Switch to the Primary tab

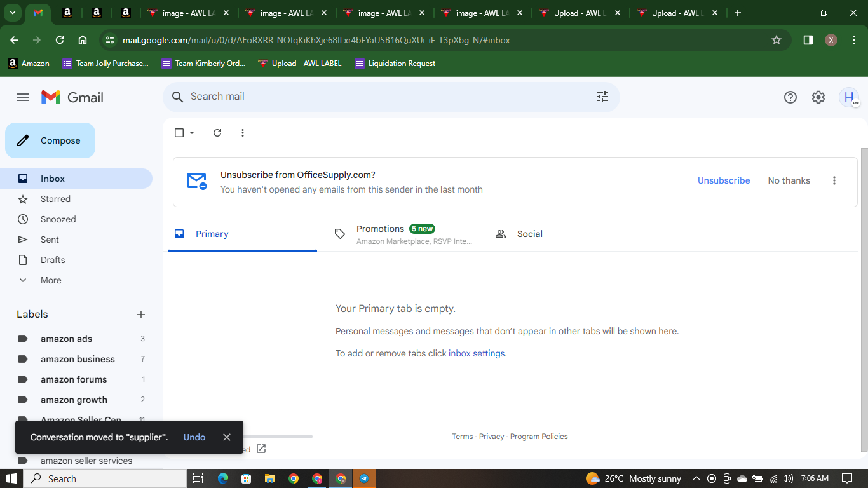pyautogui.click(x=242, y=234)
